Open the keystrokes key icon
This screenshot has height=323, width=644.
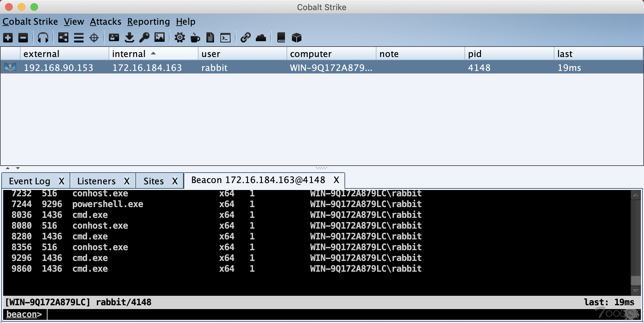(x=145, y=38)
